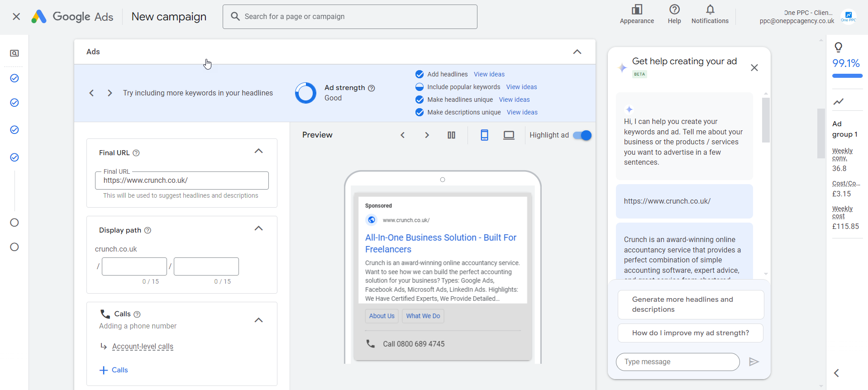
Task: Click the search for page or campaign box
Action: (x=350, y=17)
